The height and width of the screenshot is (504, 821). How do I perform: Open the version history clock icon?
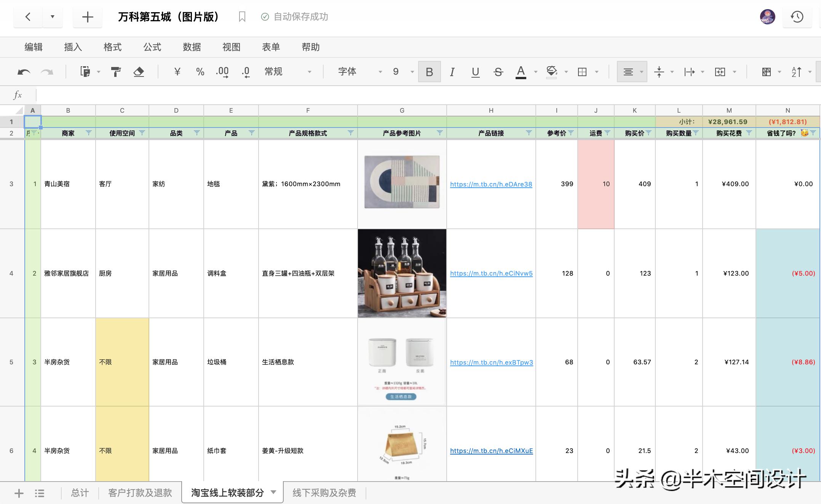(797, 17)
